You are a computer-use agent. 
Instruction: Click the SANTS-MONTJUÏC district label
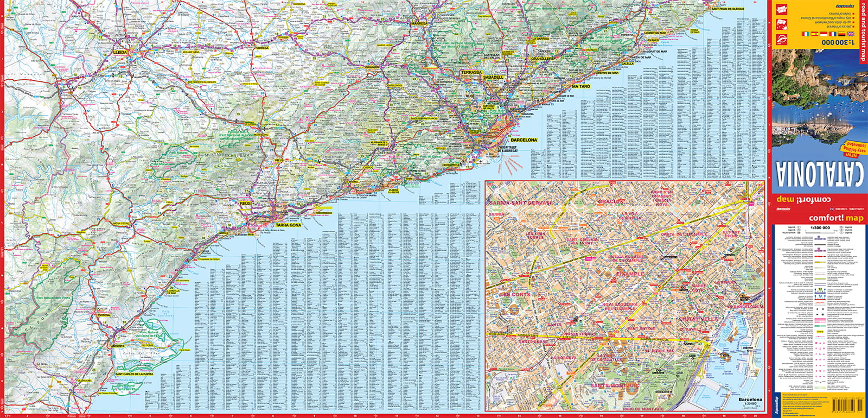(x=615, y=386)
